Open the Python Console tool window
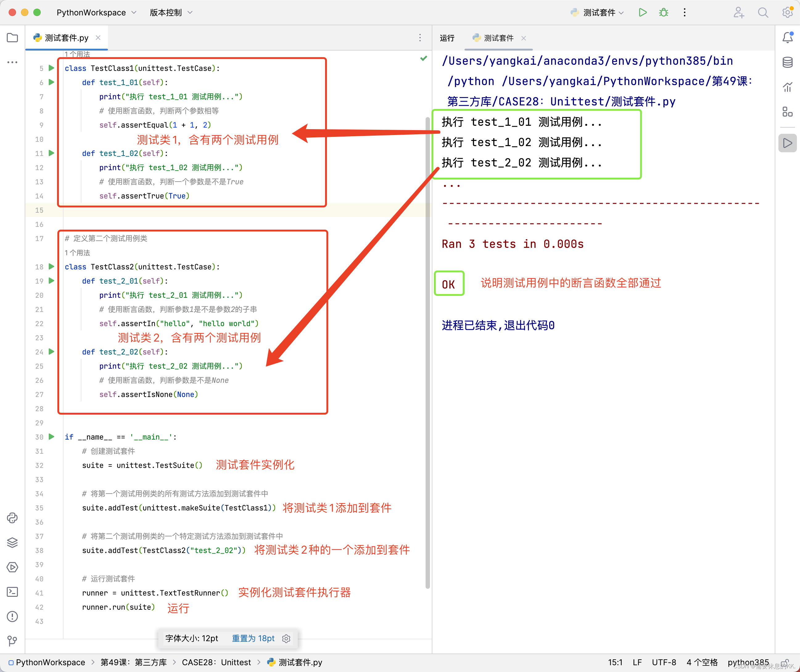The height and width of the screenshot is (672, 800). [x=12, y=518]
